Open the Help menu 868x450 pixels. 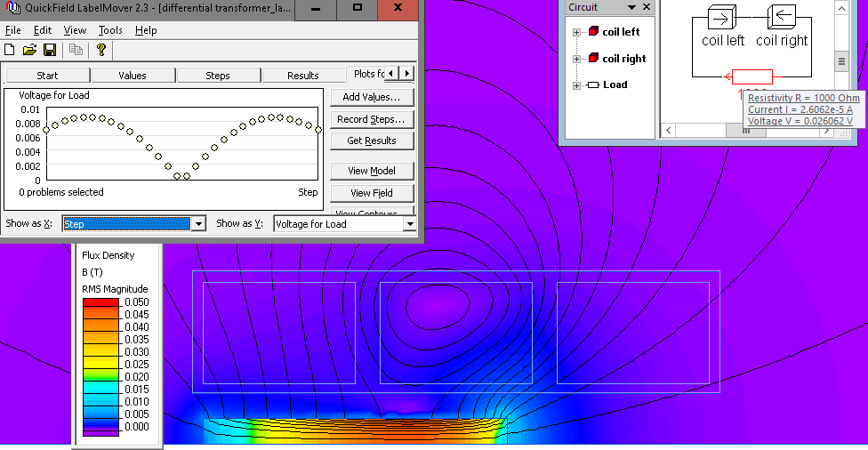[x=146, y=30]
